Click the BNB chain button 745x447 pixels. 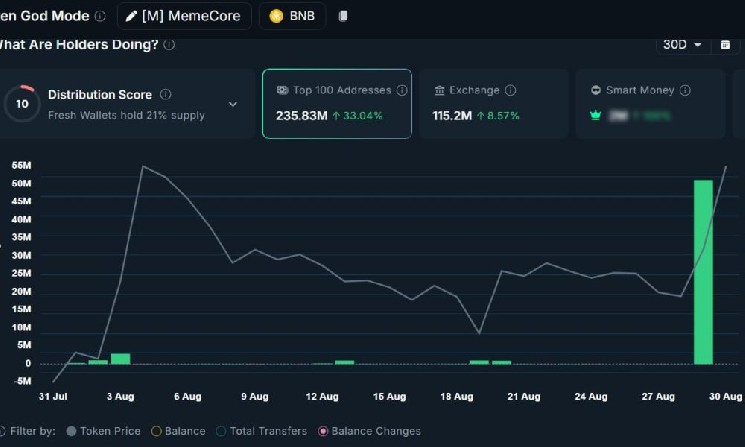point(293,16)
